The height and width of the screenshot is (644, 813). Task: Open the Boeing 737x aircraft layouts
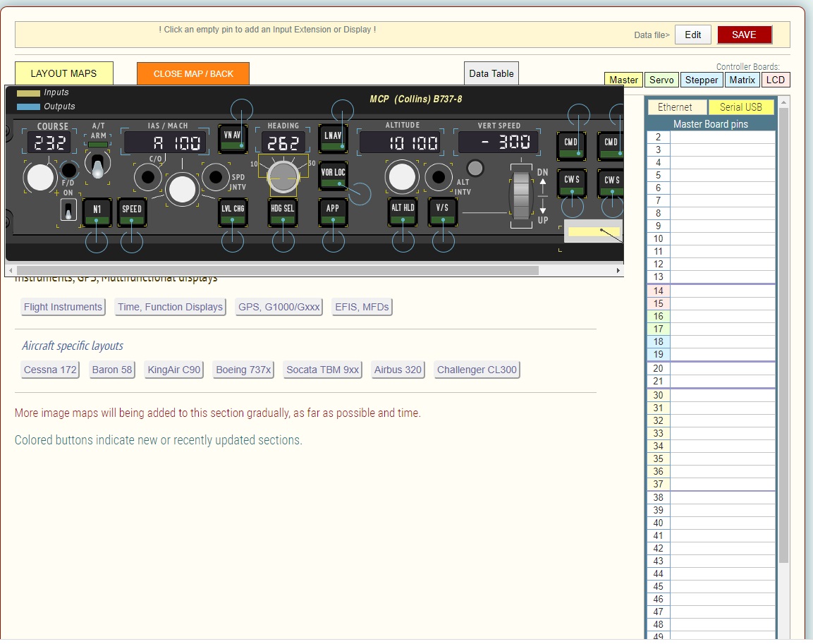(243, 370)
